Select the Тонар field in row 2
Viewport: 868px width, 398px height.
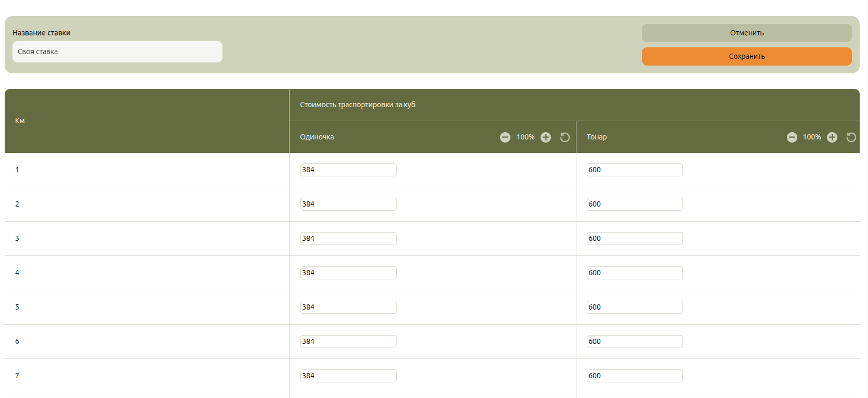(x=635, y=204)
